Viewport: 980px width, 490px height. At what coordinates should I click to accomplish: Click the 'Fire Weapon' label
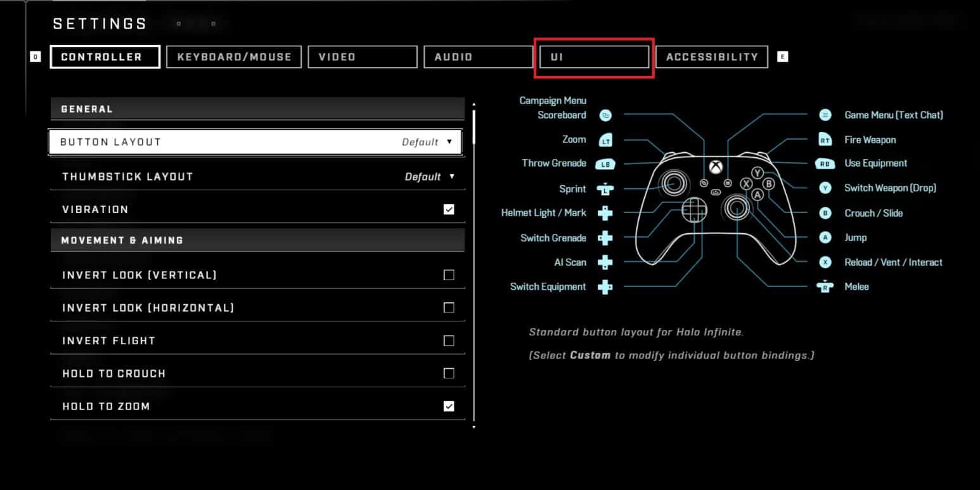click(870, 139)
